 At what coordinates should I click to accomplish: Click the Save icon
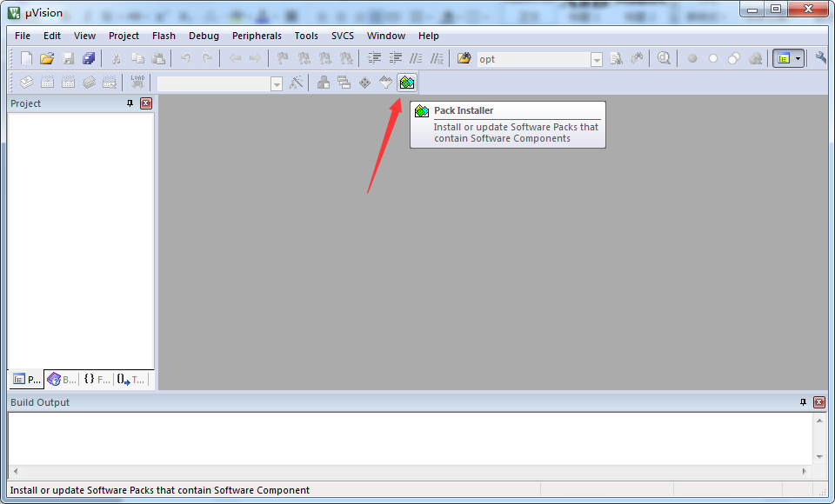coord(68,58)
